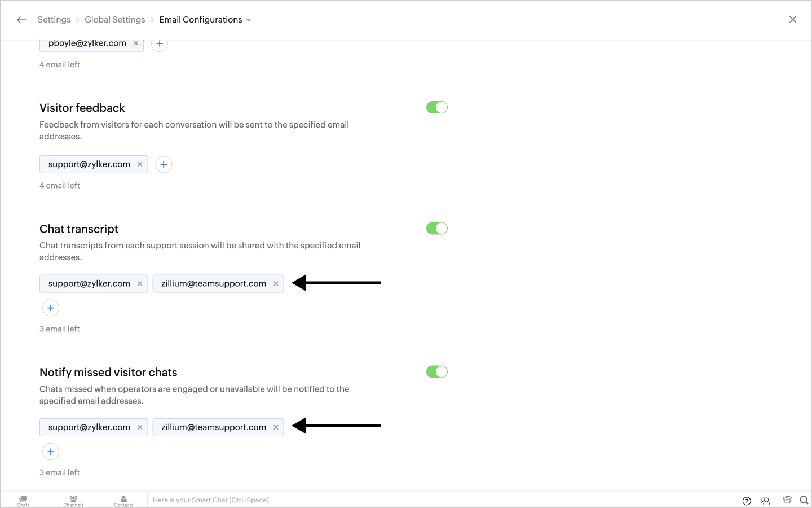Open the search magnifier in bottom bar
812x508 pixels.
click(x=804, y=500)
